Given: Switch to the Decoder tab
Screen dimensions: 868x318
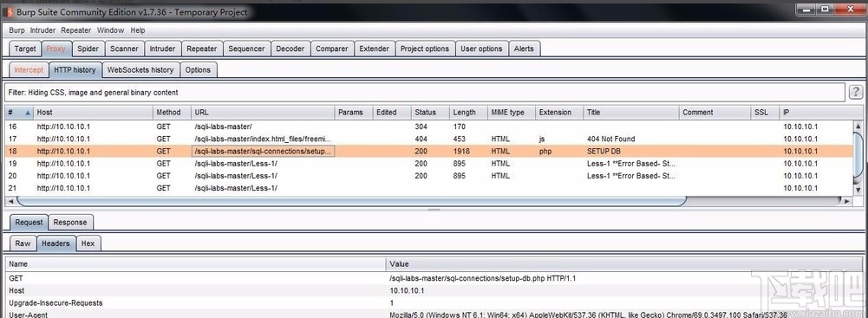Looking at the screenshot, I should (290, 49).
